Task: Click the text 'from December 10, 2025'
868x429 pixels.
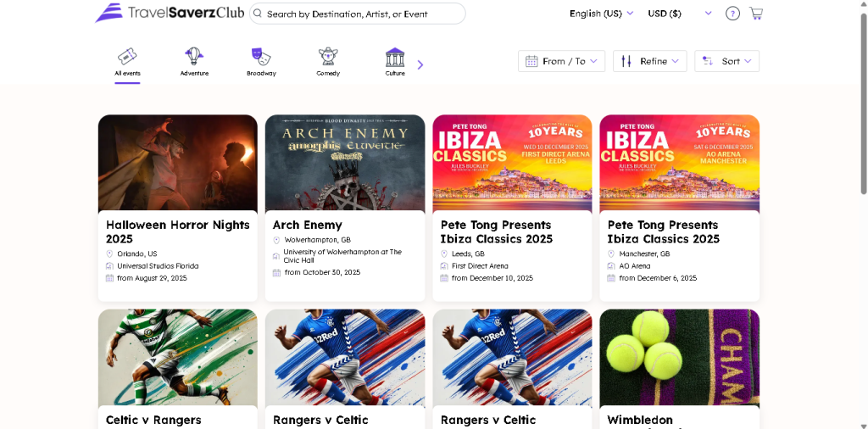Action: (492, 278)
